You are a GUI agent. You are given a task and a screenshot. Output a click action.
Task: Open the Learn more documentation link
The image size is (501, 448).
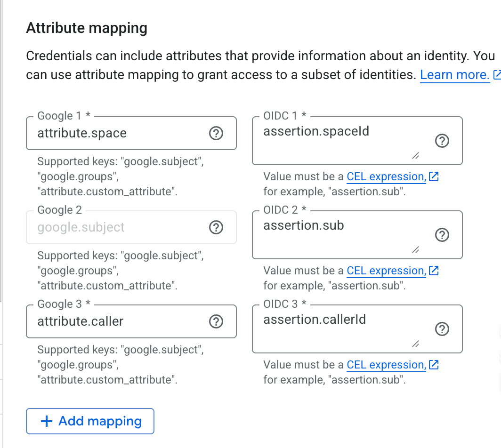pyautogui.click(x=454, y=74)
